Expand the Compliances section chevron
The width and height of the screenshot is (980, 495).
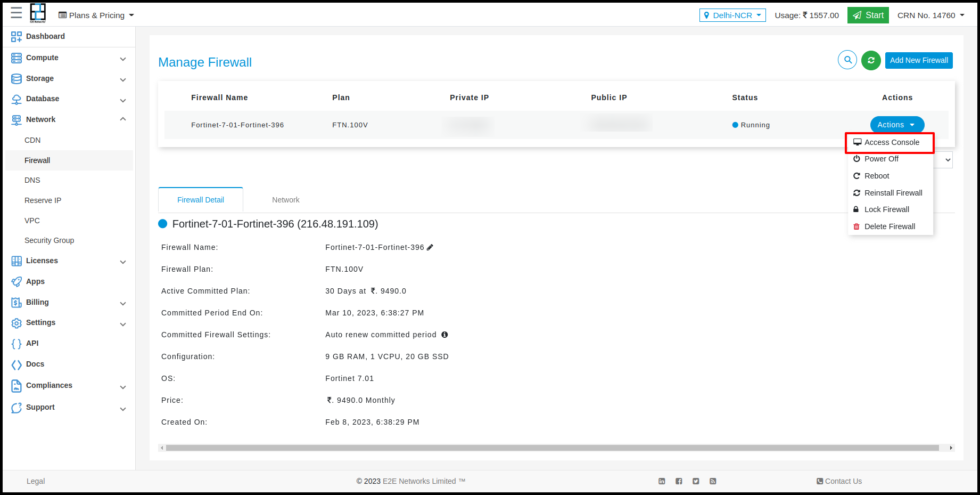tap(123, 387)
